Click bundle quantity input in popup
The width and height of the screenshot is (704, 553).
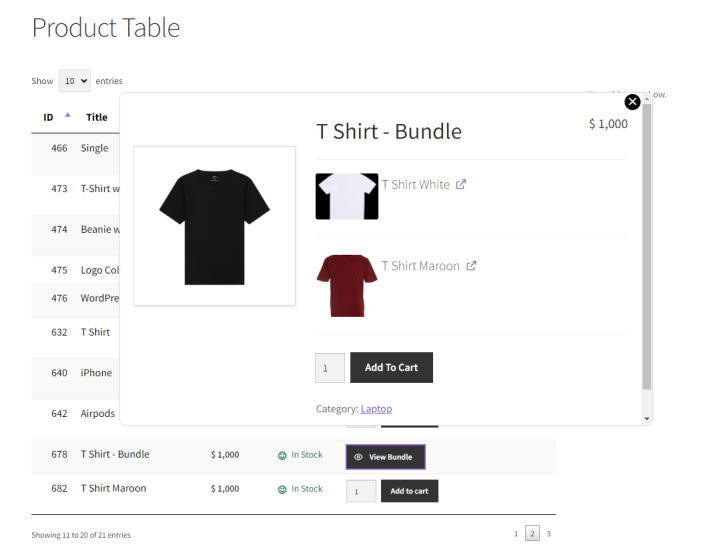329,368
